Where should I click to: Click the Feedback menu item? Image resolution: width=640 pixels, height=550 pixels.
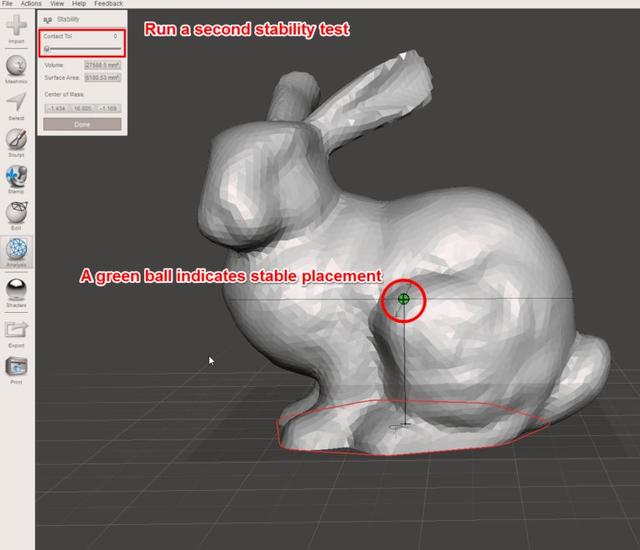pyautogui.click(x=108, y=4)
